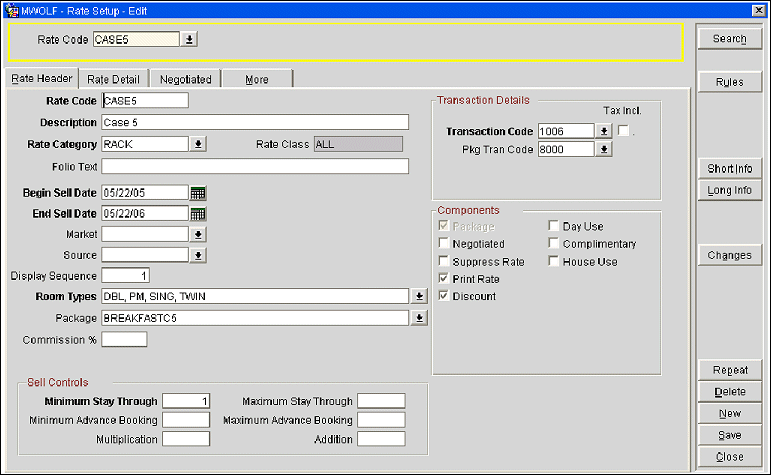Image resolution: width=771 pixels, height=475 pixels.
Task: Open the More tab
Action: coord(257,79)
